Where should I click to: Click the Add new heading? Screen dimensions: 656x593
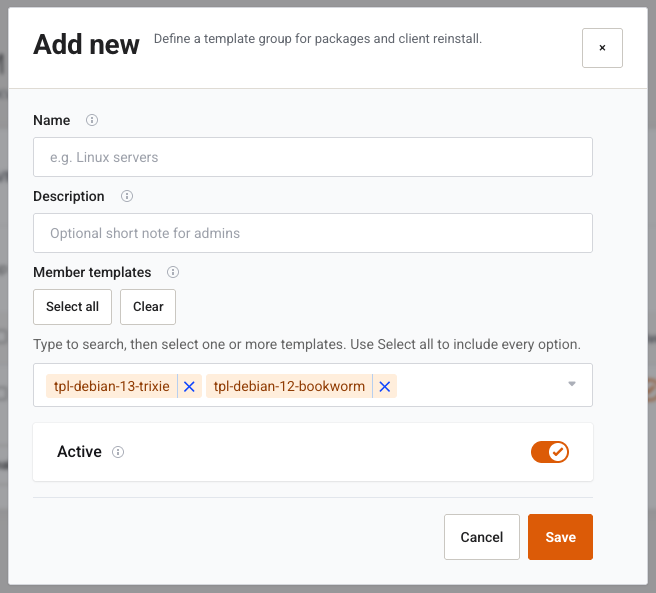coord(86,44)
